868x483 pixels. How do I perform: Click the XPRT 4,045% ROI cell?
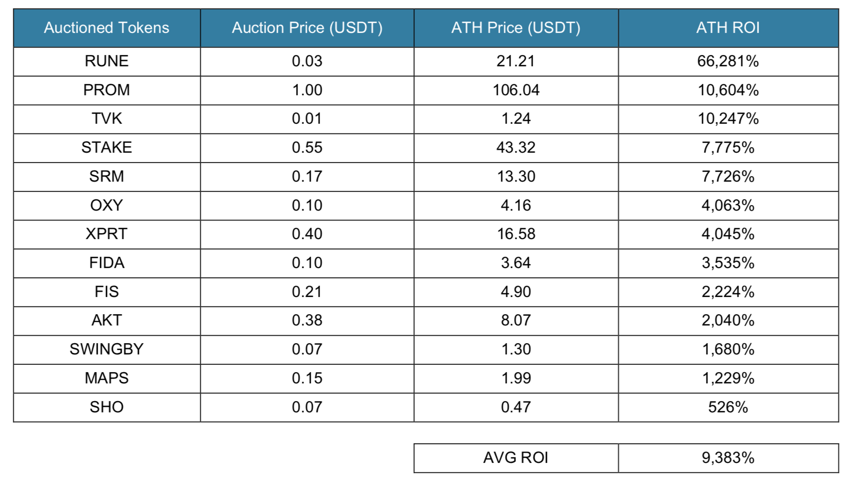tap(728, 234)
